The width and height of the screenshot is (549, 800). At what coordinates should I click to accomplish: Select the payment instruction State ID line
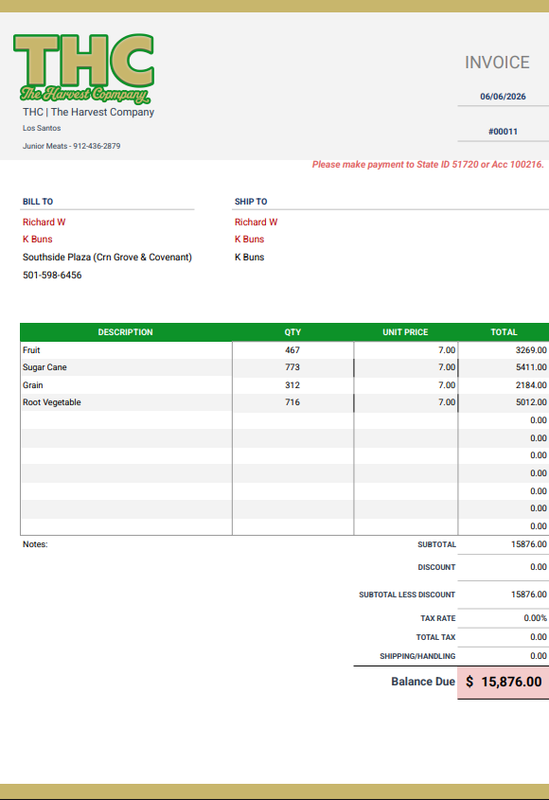point(428,164)
